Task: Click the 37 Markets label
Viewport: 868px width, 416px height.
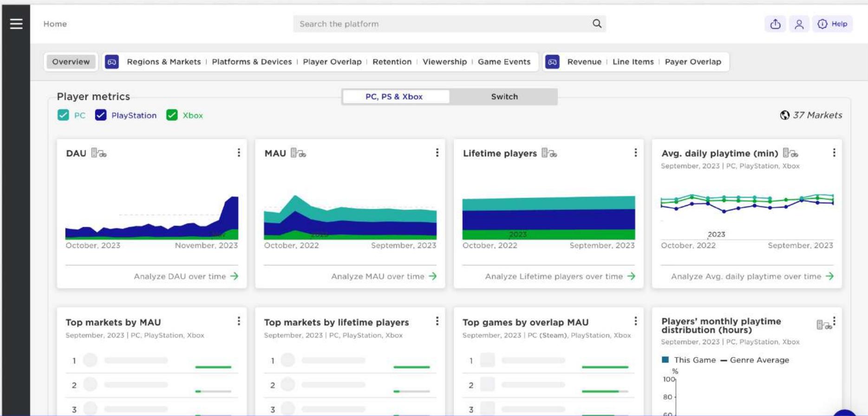Action: coord(817,115)
